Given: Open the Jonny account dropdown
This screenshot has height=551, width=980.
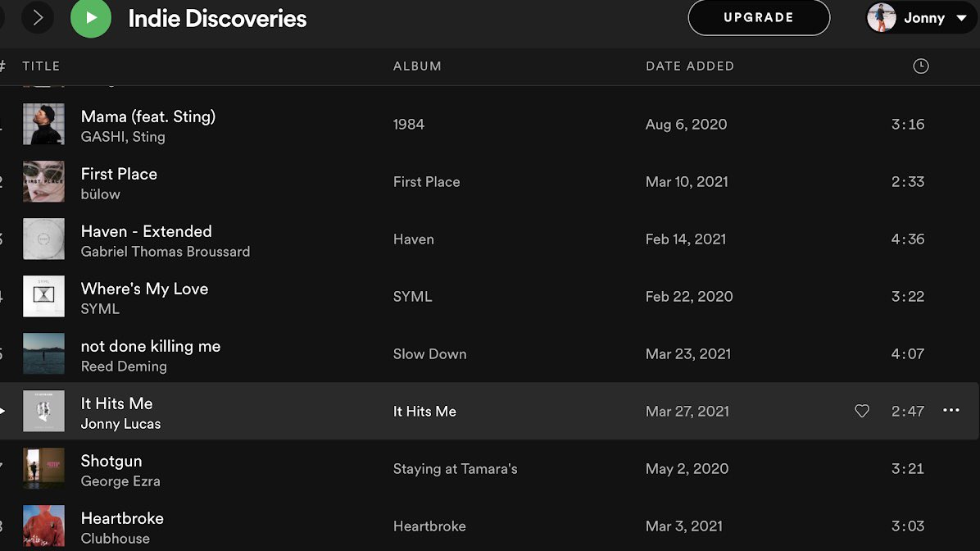Looking at the screenshot, I should (921, 17).
